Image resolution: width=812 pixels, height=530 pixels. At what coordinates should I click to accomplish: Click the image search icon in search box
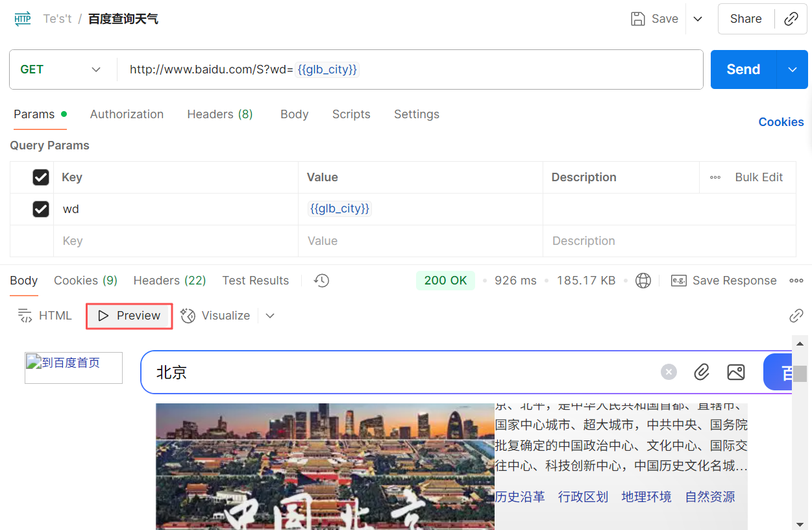[x=736, y=372]
